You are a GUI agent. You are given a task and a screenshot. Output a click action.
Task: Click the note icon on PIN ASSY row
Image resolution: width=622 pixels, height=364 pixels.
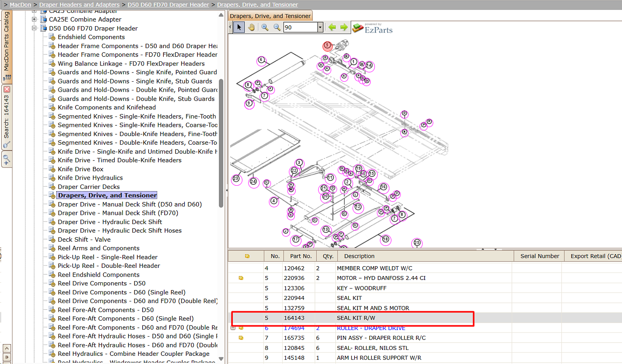pyautogui.click(x=241, y=338)
